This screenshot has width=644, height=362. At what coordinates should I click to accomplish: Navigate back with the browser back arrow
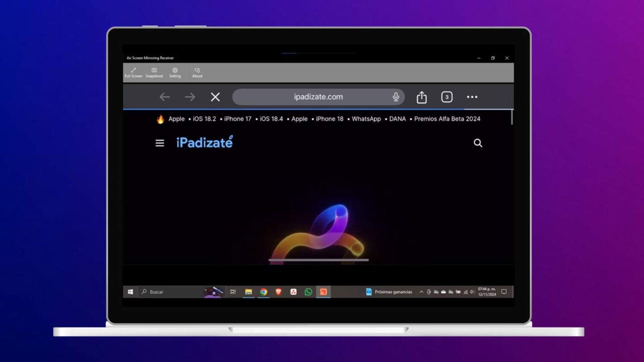tap(164, 97)
